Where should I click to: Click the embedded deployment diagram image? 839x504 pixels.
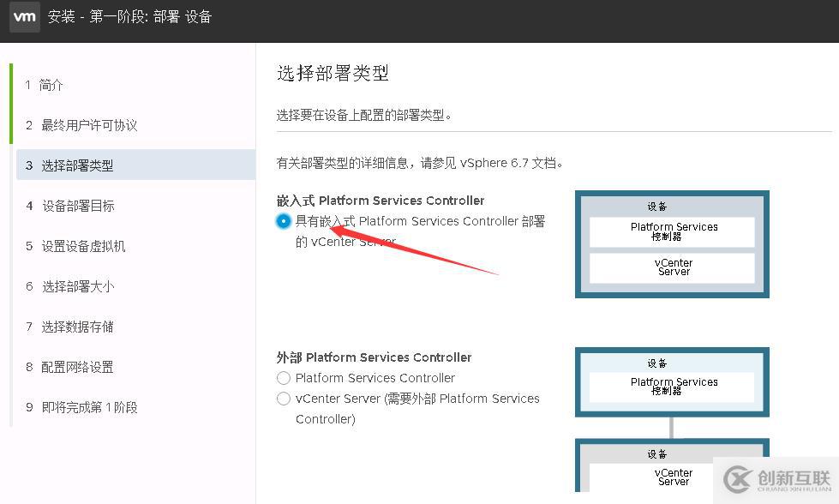(672, 244)
